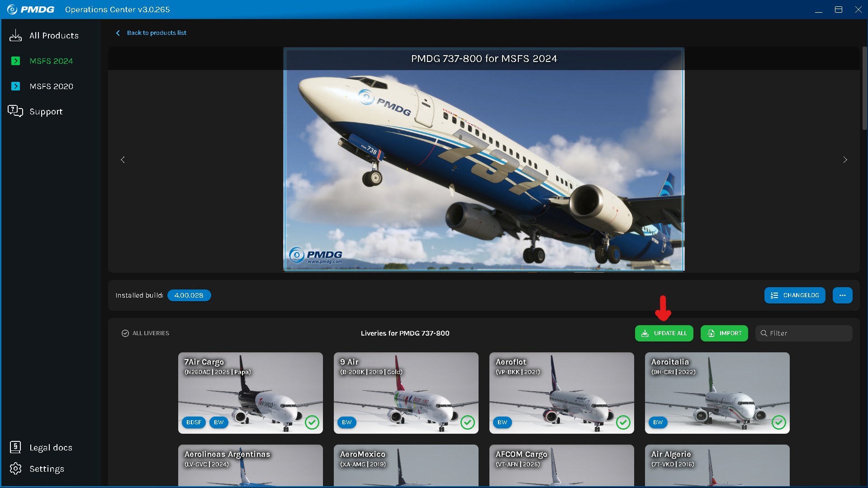The image size is (868, 488).
Task: Click the Back to products list link
Action: point(156,33)
